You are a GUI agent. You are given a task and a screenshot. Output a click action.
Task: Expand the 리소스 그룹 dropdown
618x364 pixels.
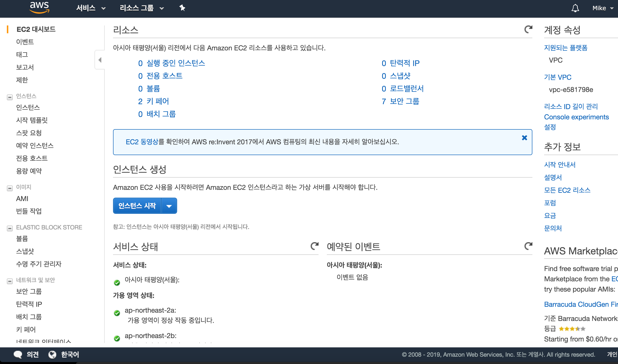[x=141, y=8]
